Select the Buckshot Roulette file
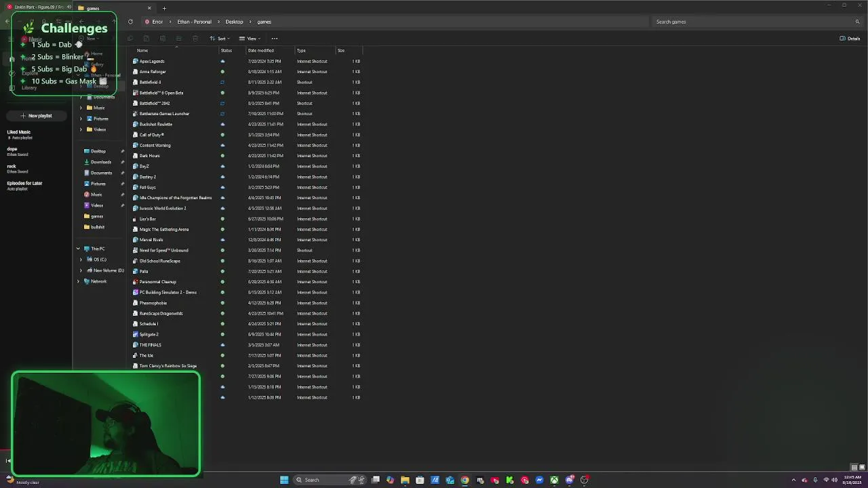868x488 pixels. coord(155,124)
